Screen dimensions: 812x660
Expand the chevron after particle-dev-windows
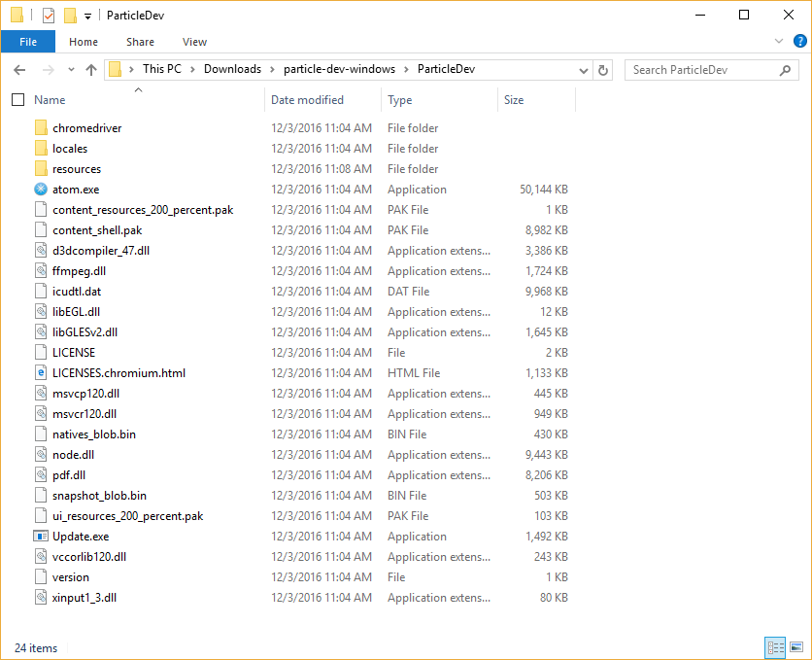(407, 69)
